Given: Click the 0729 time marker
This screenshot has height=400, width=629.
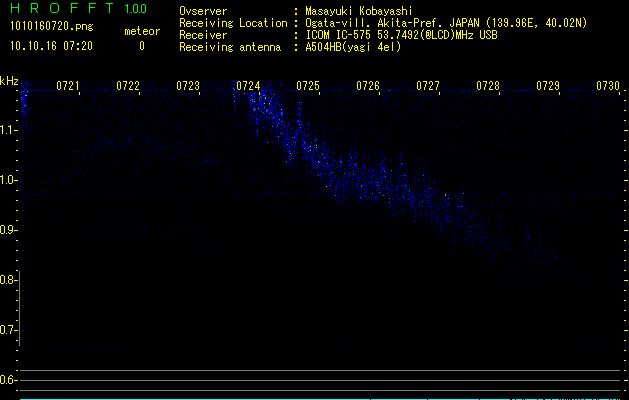Looking at the screenshot, I should coord(548,85).
